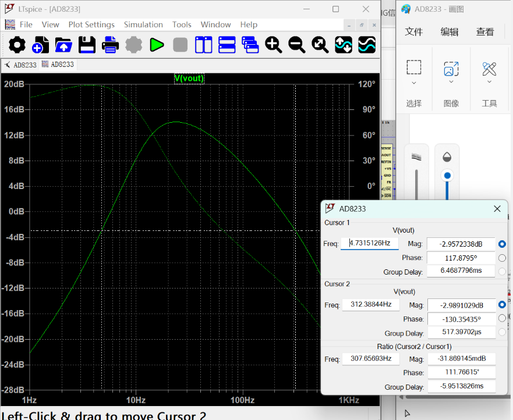Click Cursor 2 Group Delay value 517.39702µs
The image size is (513, 420).
(461, 332)
